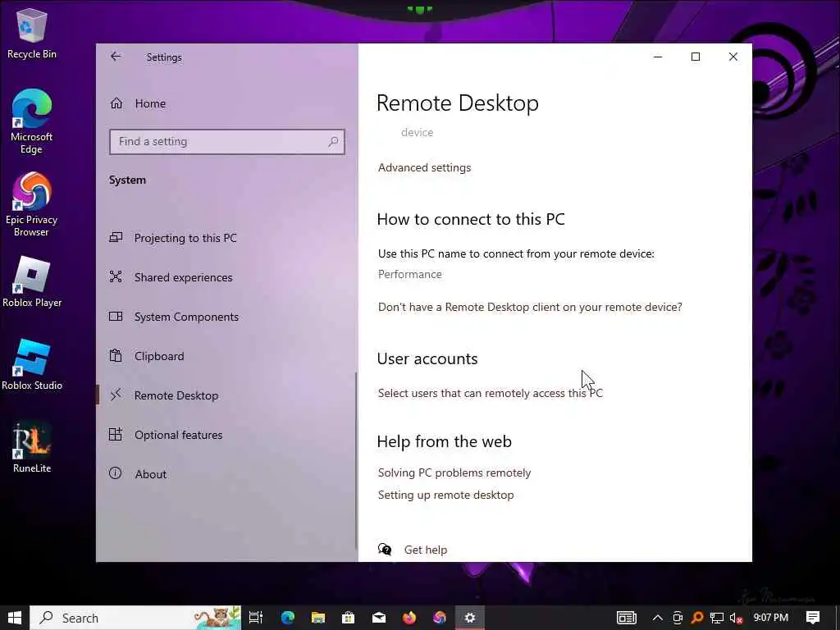Click the muted volume tray icon
Viewport: 840px width, 630px height.
click(736, 618)
